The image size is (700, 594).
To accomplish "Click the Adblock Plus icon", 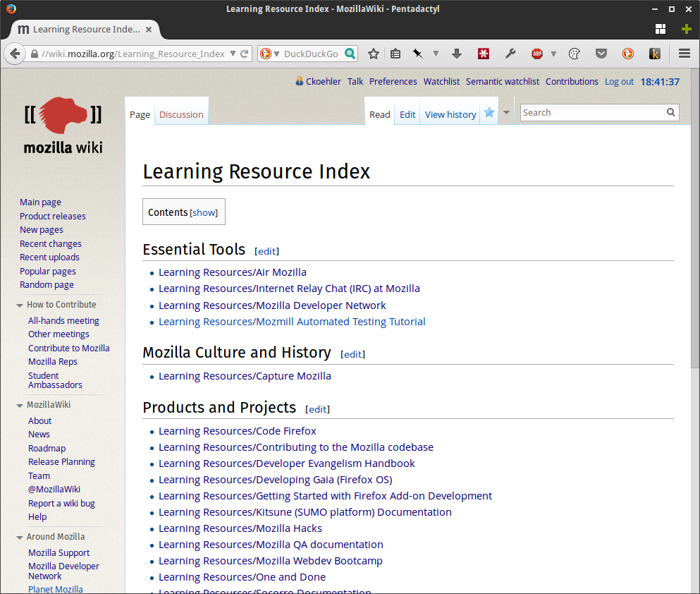I will pos(537,54).
